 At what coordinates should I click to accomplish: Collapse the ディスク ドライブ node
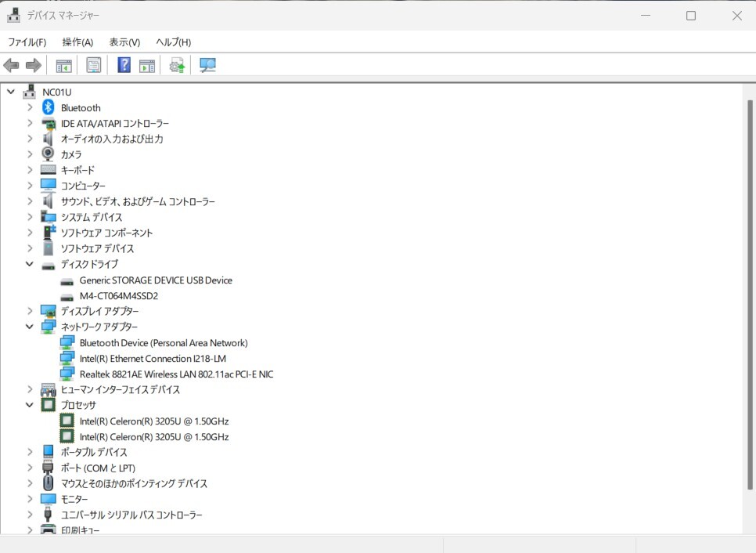point(30,264)
